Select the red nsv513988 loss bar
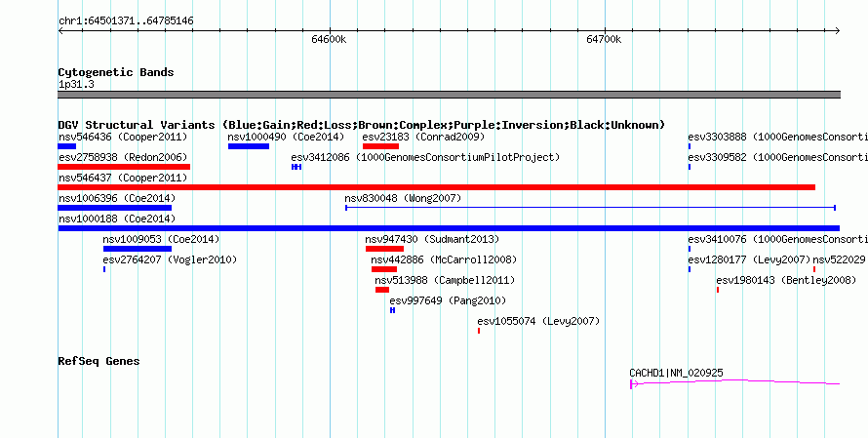This screenshot has width=868, height=438. [x=382, y=290]
